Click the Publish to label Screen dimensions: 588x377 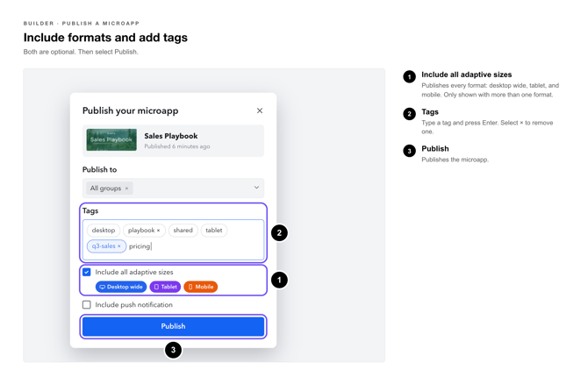99,170
